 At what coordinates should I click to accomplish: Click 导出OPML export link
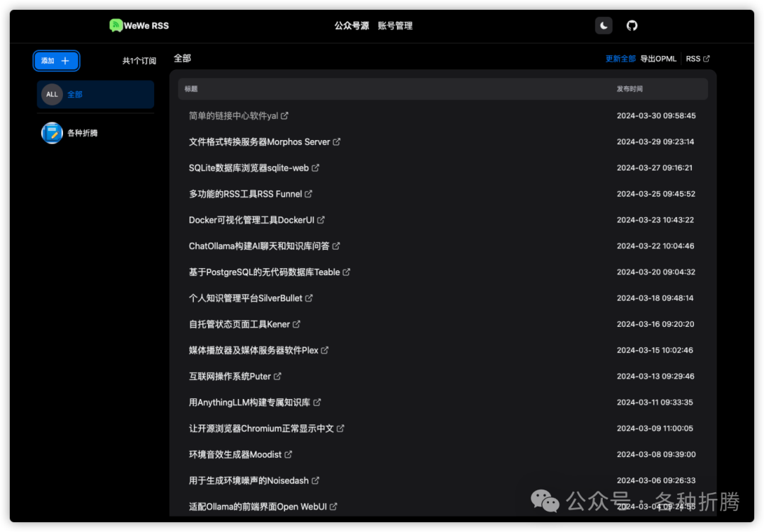659,59
